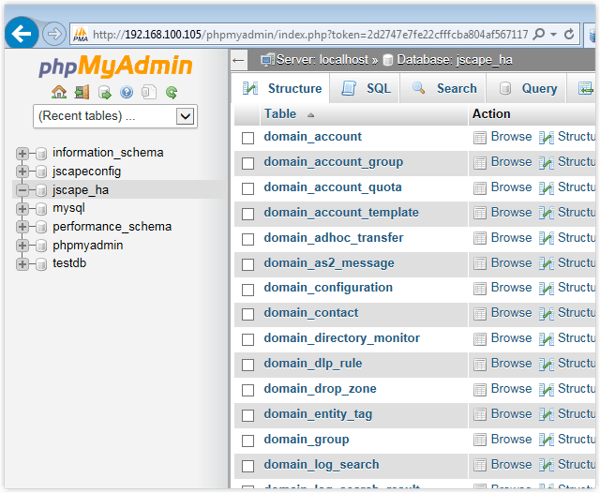Check the domain_account_template row checkbox
This screenshot has height=493, width=600.
pyautogui.click(x=248, y=214)
